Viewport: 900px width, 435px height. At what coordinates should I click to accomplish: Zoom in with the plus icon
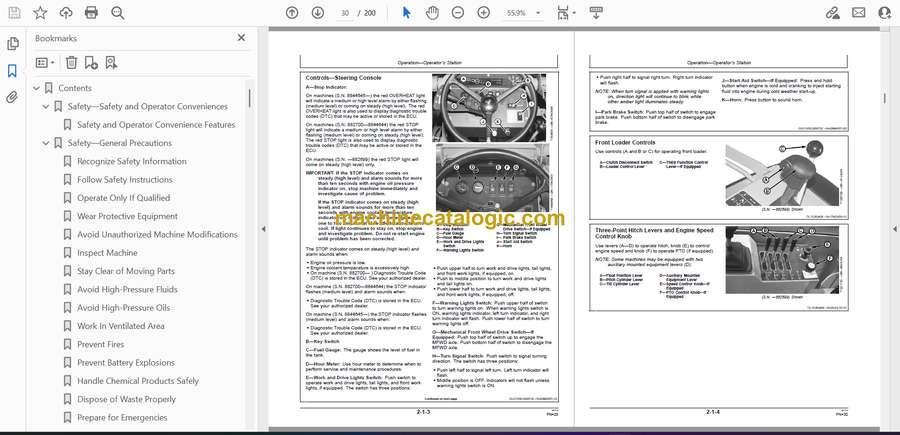pos(484,13)
